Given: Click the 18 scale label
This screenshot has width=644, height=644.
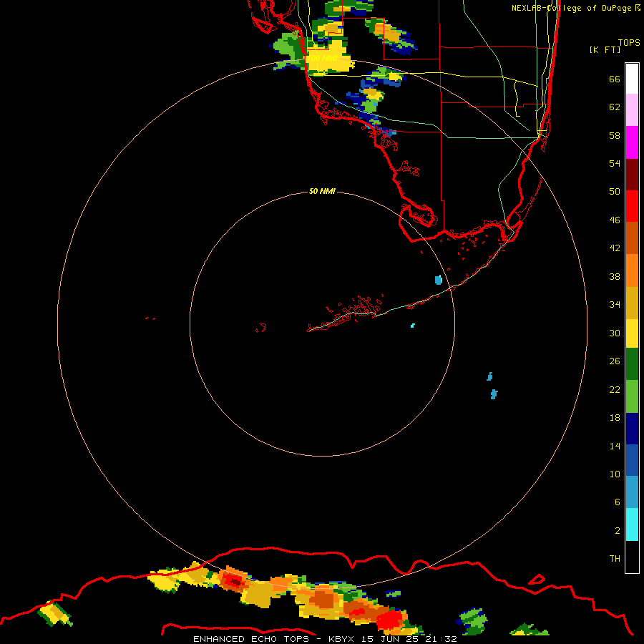Looking at the screenshot, I should point(615,418).
